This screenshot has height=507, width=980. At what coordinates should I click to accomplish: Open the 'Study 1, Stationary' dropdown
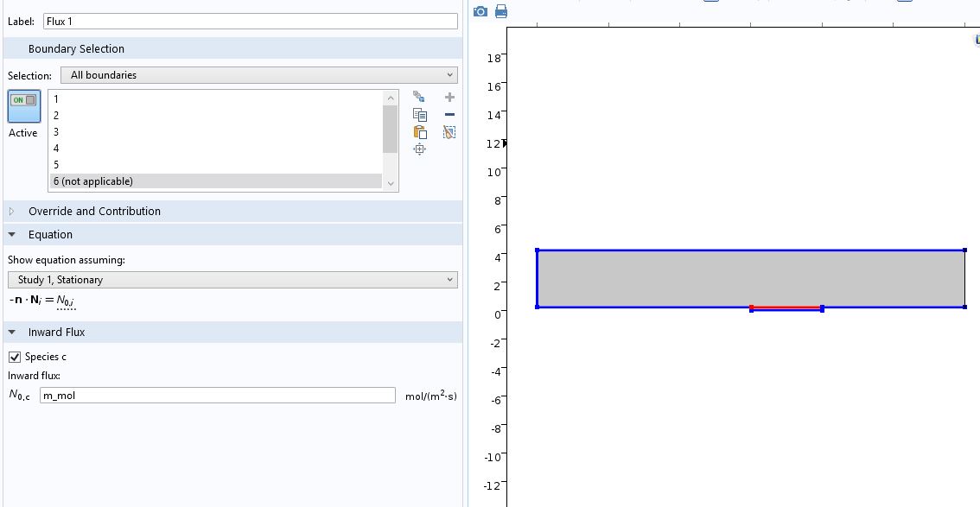[232, 280]
